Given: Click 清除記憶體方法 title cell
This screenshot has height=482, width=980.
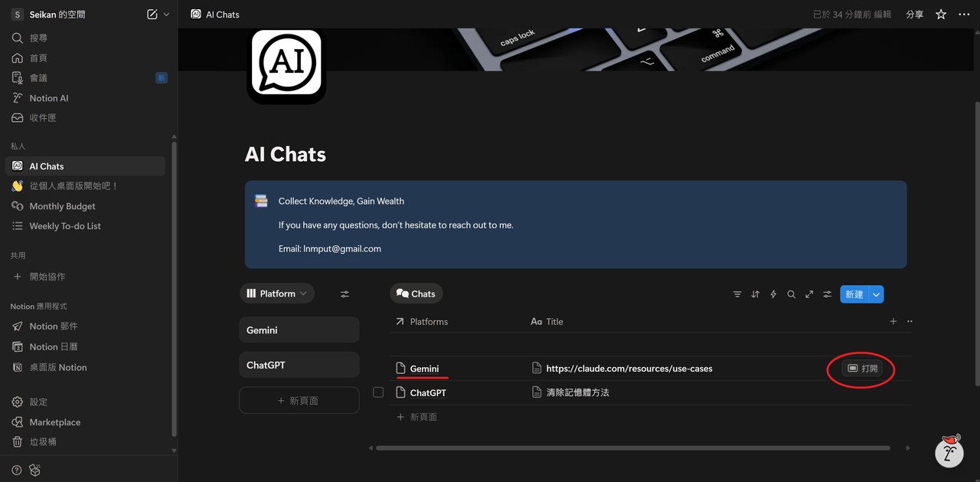Looking at the screenshot, I should pos(577,392).
